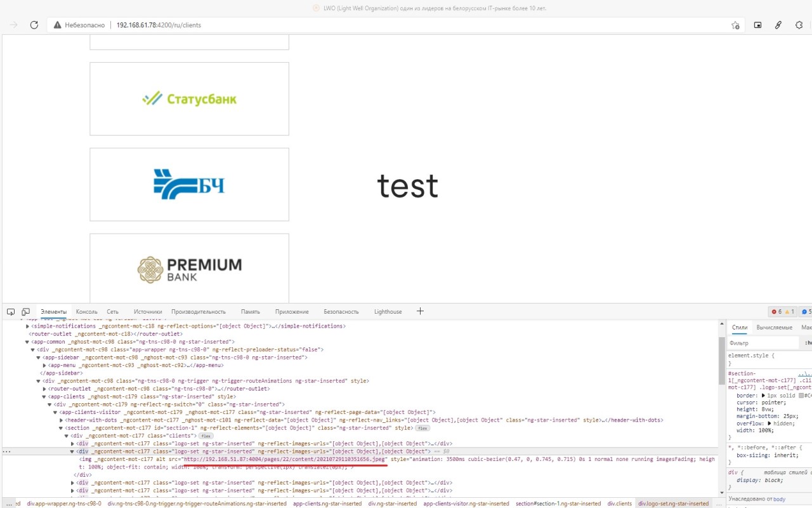Collapse the app-sidebar node
812x508 pixels.
click(x=38, y=358)
